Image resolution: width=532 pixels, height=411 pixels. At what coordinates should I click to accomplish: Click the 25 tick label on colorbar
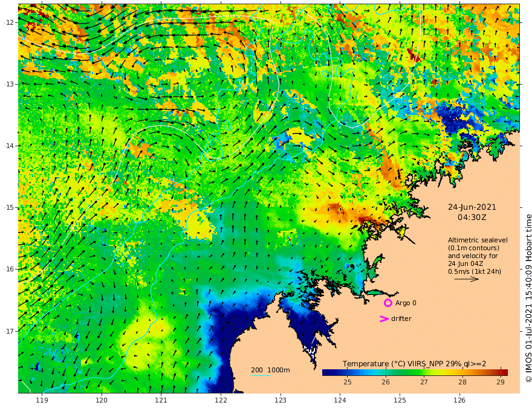(x=348, y=382)
